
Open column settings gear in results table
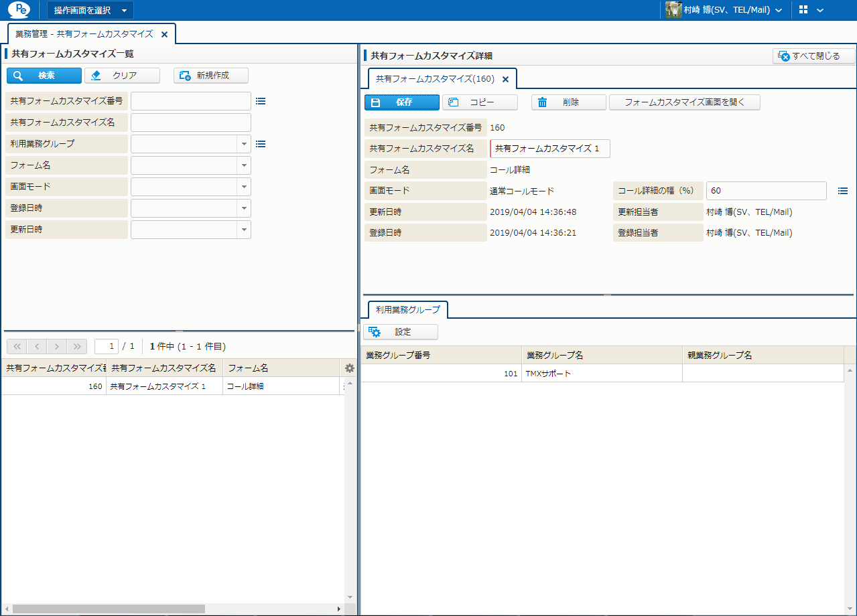click(x=349, y=368)
